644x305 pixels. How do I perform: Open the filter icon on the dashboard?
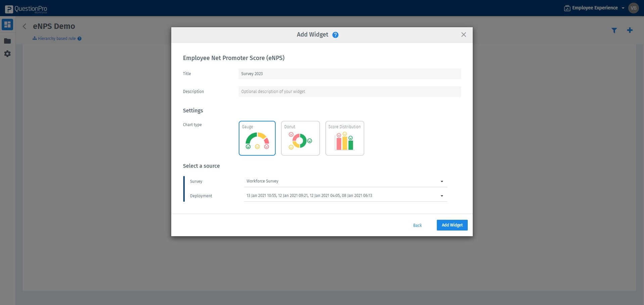[614, 30]
